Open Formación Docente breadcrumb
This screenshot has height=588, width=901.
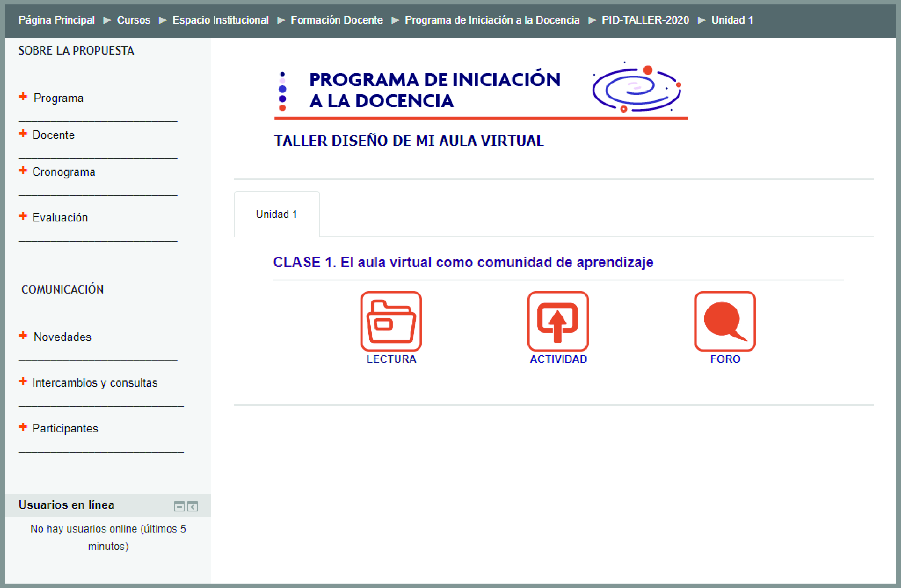(336, 20)
